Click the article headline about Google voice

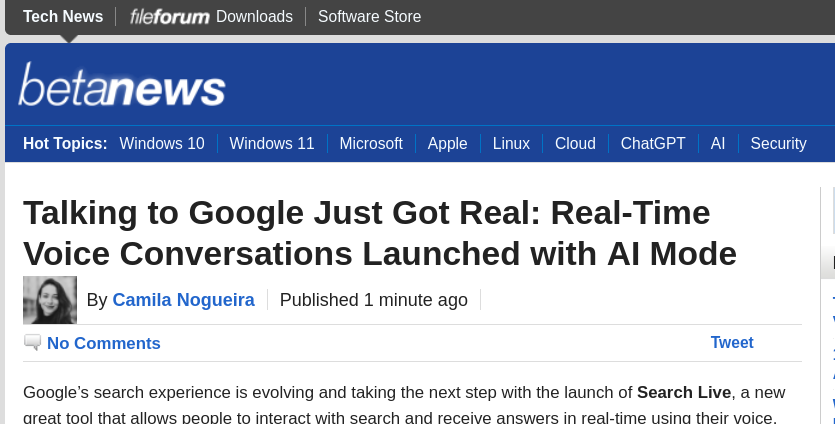click(380, 233)
